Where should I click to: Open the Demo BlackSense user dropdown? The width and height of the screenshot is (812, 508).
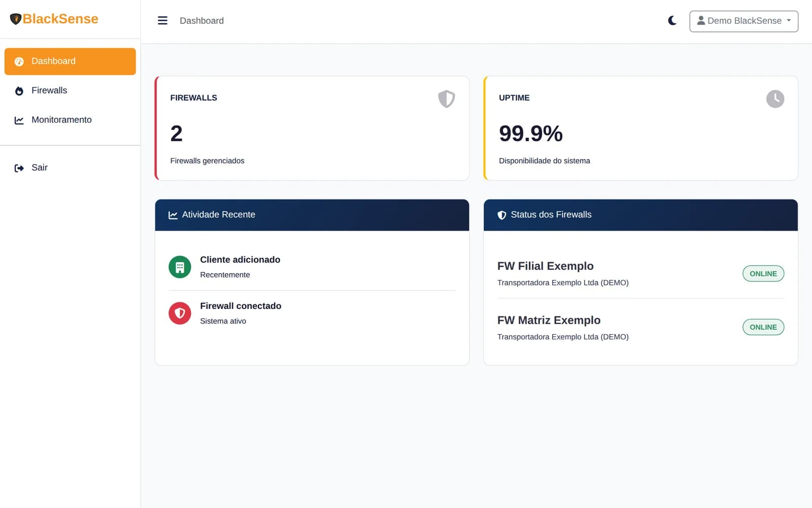point(743,21)
